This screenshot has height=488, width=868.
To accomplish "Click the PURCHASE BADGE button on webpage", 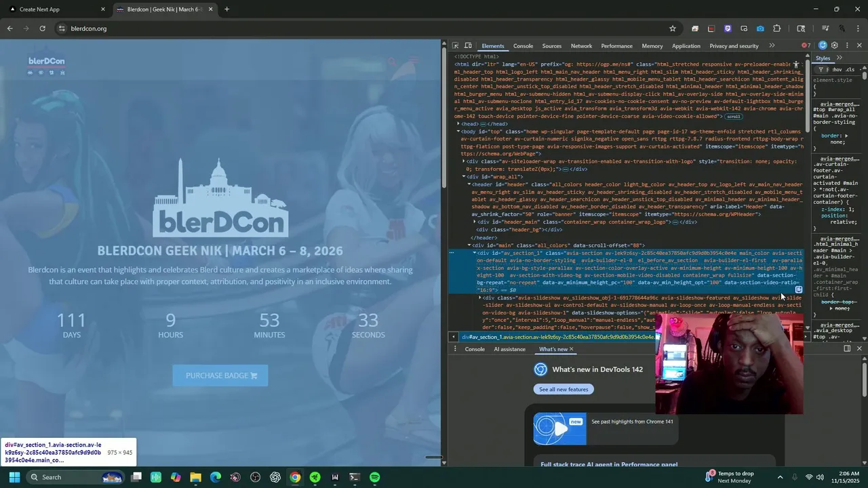I will pos(220,375).
